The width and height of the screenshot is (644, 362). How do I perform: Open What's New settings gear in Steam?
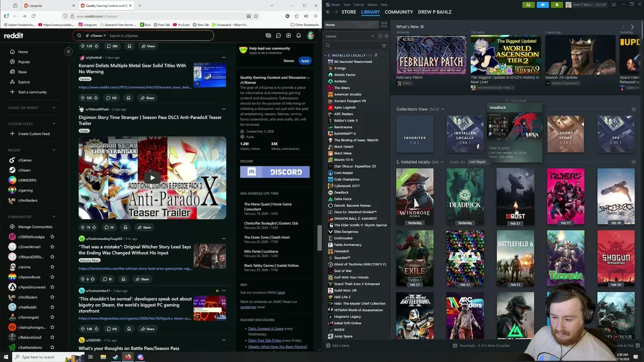pos(422,27)
